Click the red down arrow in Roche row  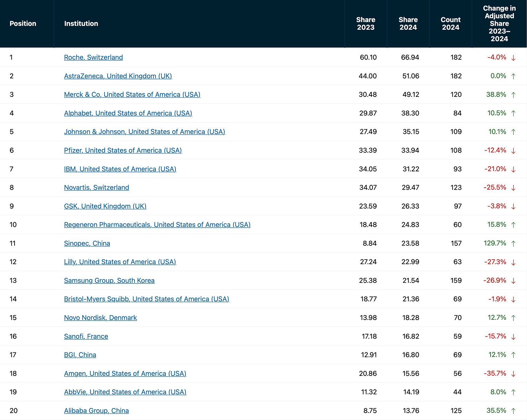(513, 58)
